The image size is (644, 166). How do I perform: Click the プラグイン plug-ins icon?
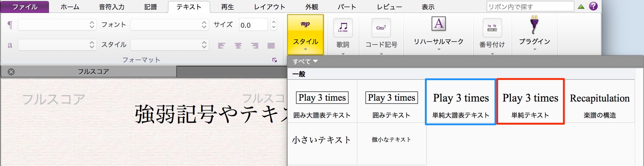(x=534, y=25)
